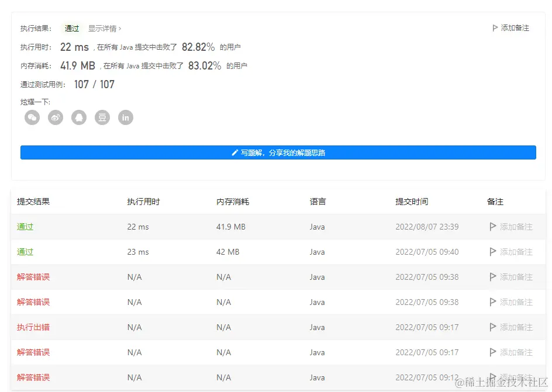Share result via Weibo icon
552x392 pixels.
56,117
